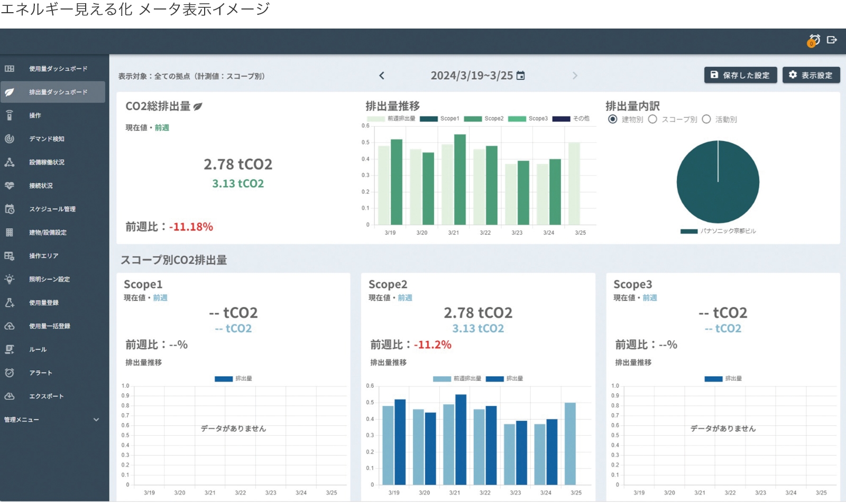Go to next week with right arrow
This screenshot has width=846, height=504.
point(575,76)
